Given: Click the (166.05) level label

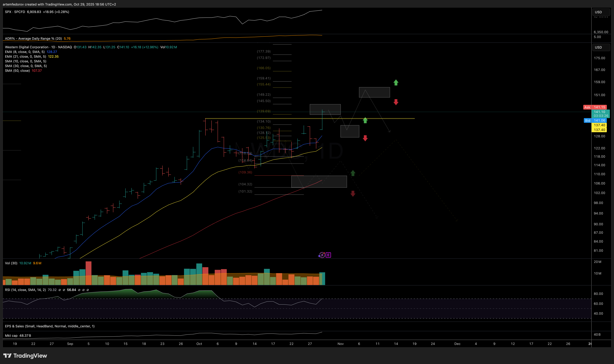Looking at the screenshot, I should pyautogui.click(x=264, y=68).
